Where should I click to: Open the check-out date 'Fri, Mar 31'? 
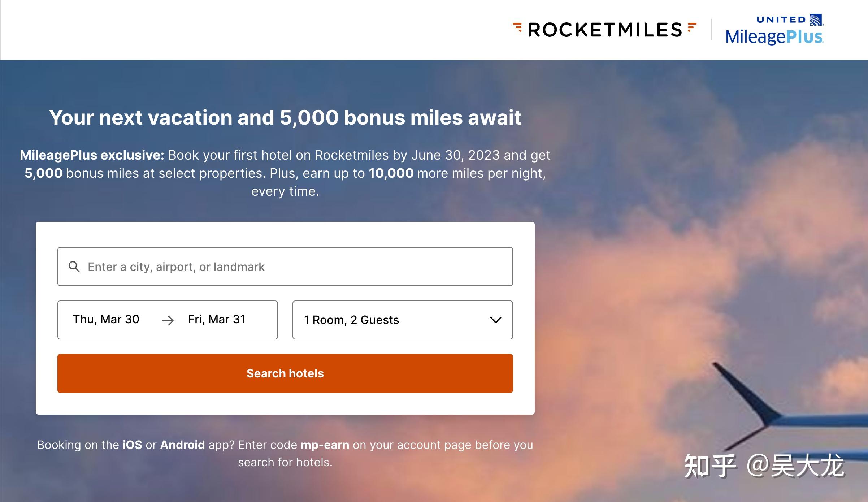pos(216,319)
